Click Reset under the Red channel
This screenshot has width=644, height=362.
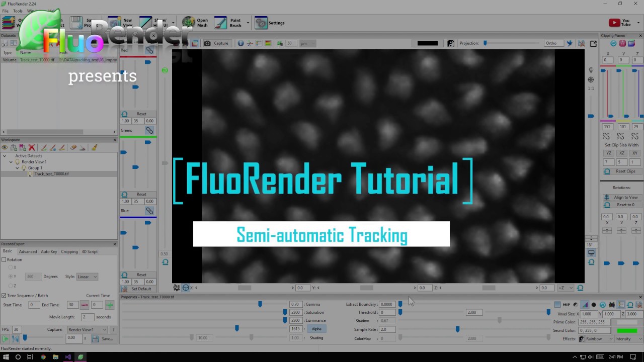tap(138, 114)
